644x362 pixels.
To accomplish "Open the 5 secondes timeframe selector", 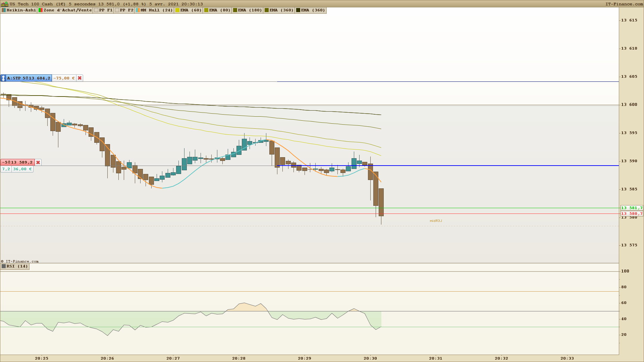I will click(x=82, y=4).
